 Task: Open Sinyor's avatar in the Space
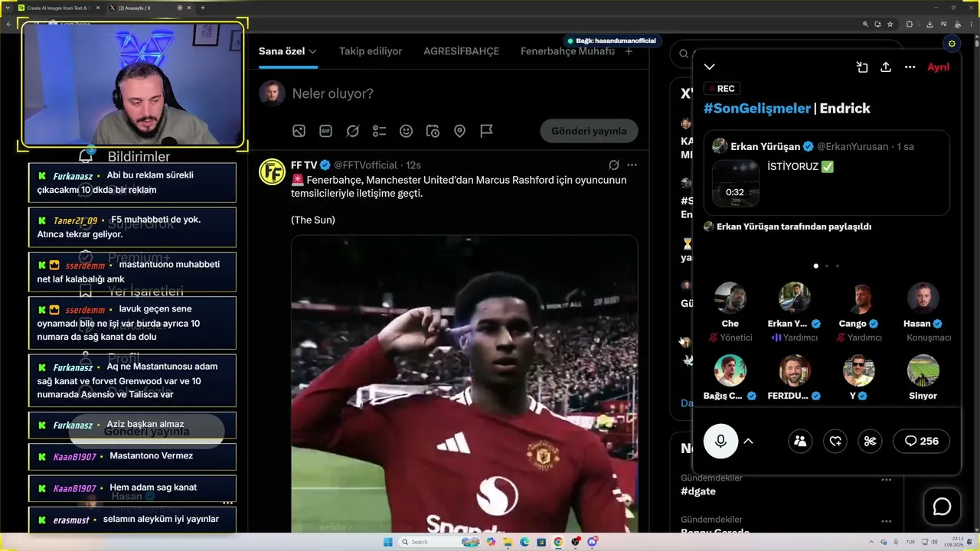pyautogui.click(x=923, y=370)
